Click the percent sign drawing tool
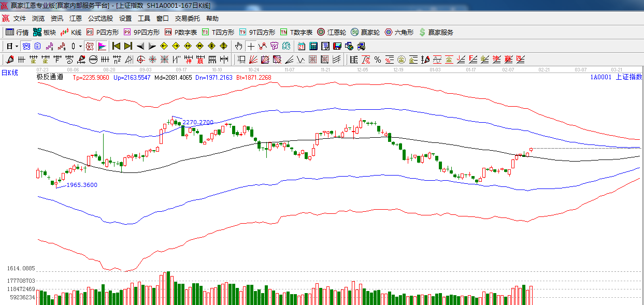This screenshot has height=305, width=644. (378, 60)
